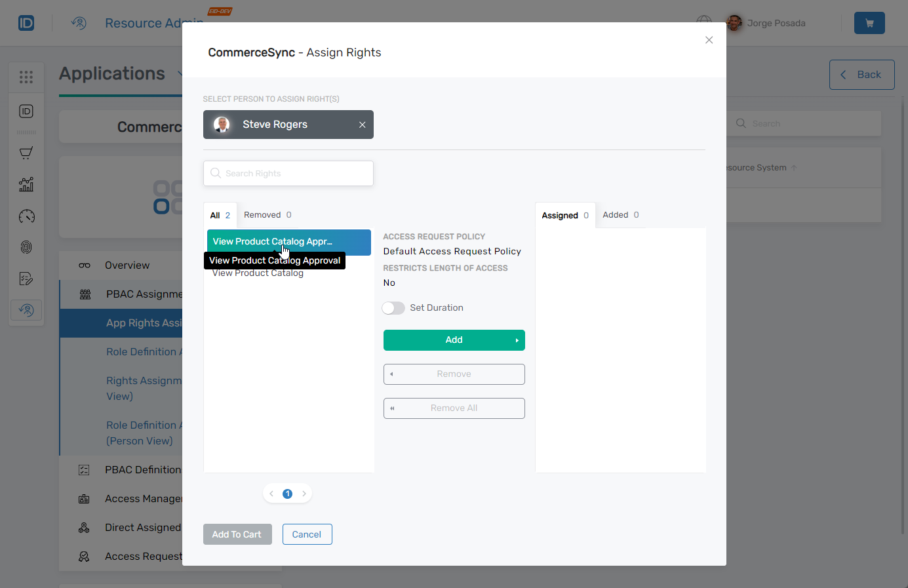Image resolution: width=908 pixels, height=588 pixels.
Task: Select the fingerprint icon in sidebar
Action: point(26,247)
